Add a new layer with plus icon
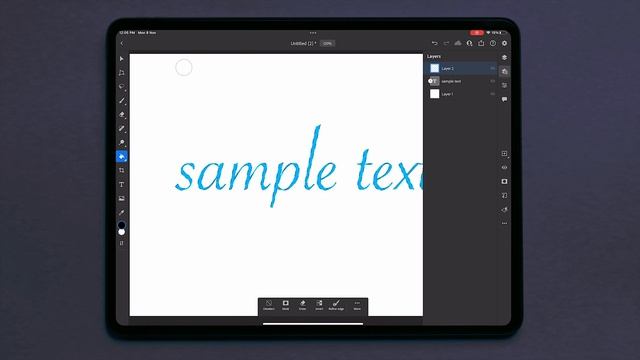This screenshot has height=360, width=640. pos(504,153)
